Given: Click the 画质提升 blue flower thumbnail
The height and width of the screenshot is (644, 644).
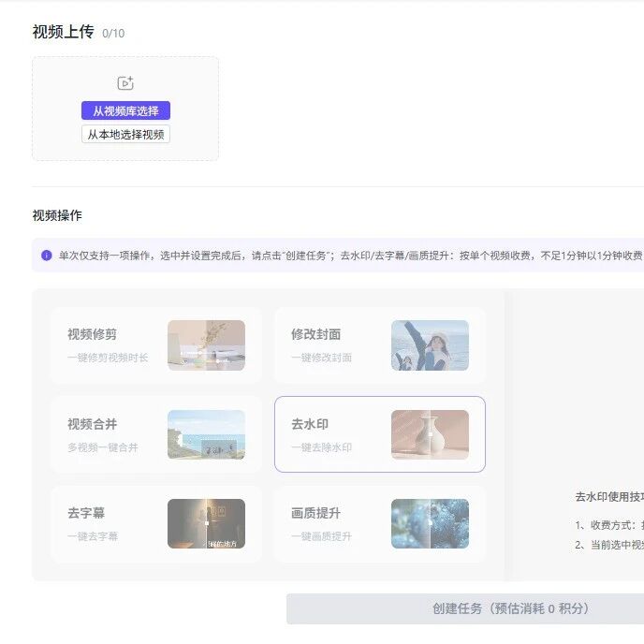Looking at the screenshot, I should 430,523.
